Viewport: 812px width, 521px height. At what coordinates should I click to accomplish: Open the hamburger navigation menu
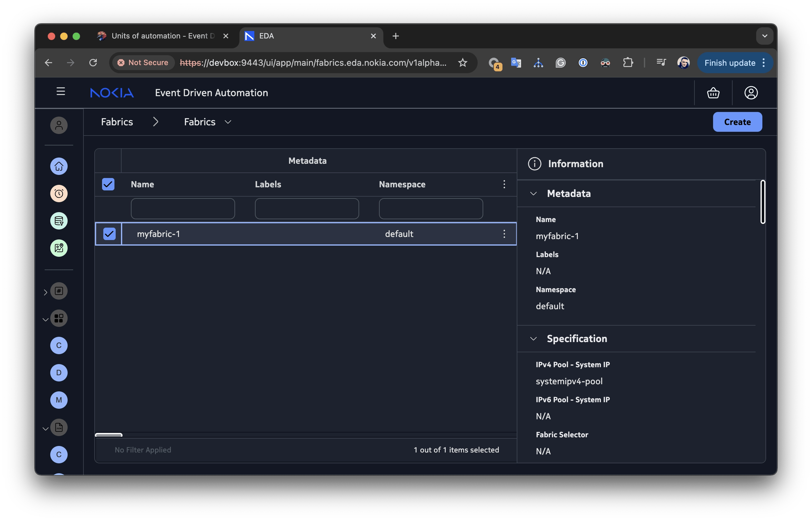point(60,92)
